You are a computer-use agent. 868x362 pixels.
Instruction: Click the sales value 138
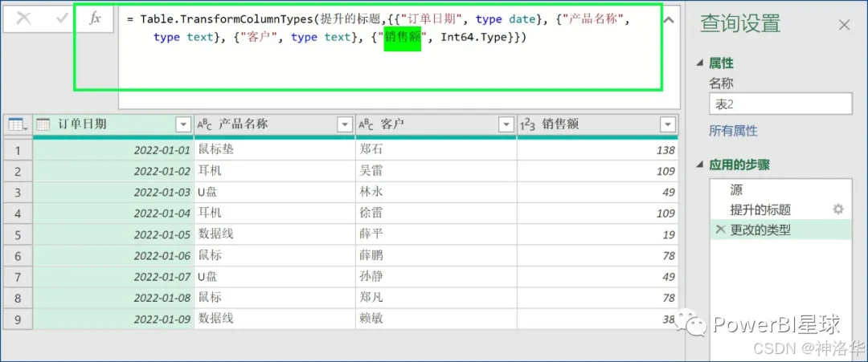598,150
